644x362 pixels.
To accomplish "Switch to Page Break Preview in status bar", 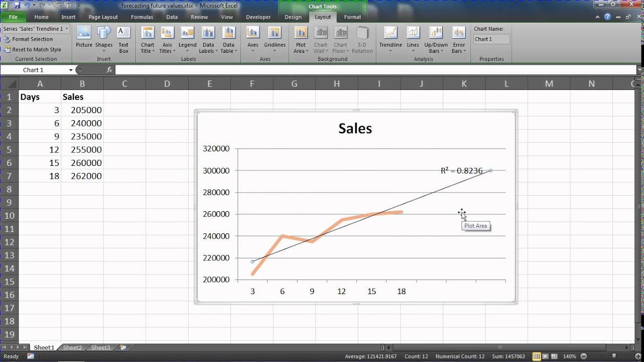I will tap(554, 356).
